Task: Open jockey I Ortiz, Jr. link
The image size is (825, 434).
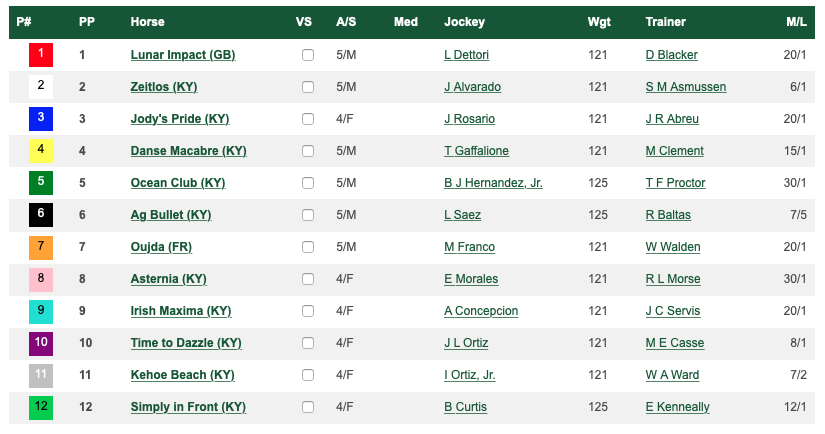Action: click(469, 375)
